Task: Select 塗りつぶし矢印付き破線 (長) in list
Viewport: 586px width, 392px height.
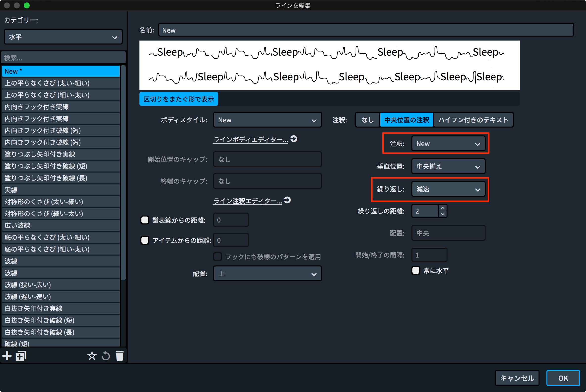Action: (x=61, y=178)
